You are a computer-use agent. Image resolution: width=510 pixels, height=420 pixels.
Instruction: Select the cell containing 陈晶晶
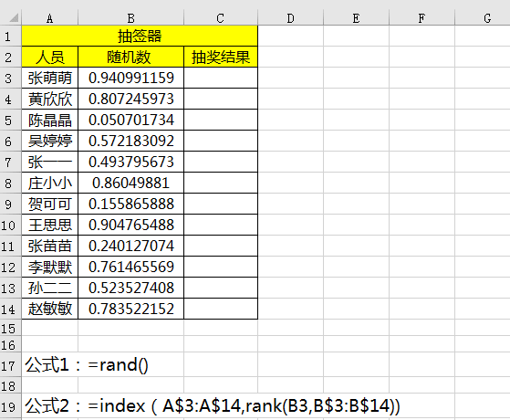[x=50, y=120]
